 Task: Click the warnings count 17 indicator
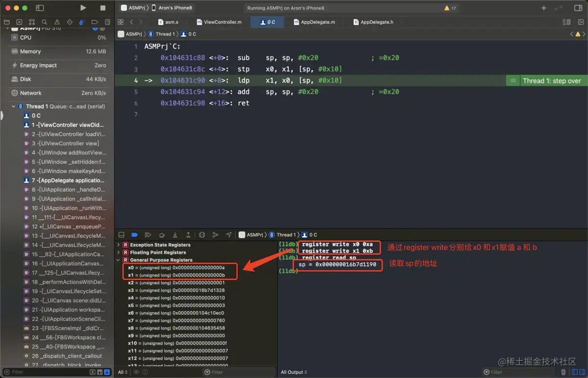tap(450, 8)
